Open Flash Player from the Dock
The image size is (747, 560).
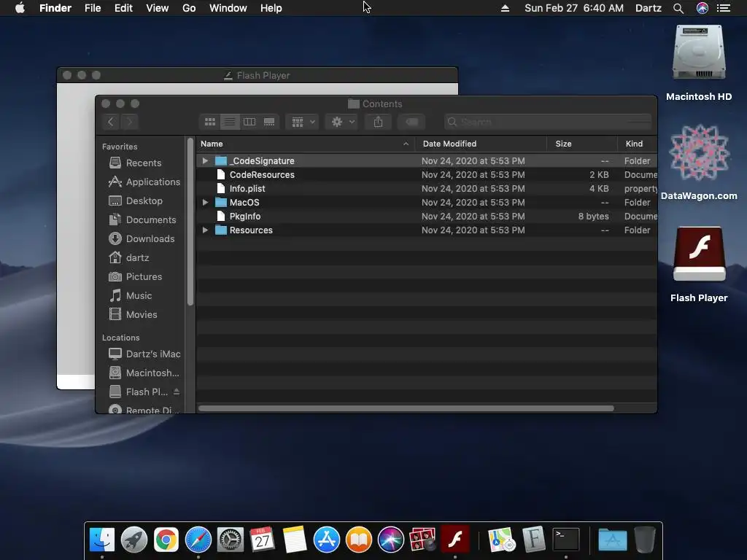[455, 540]
